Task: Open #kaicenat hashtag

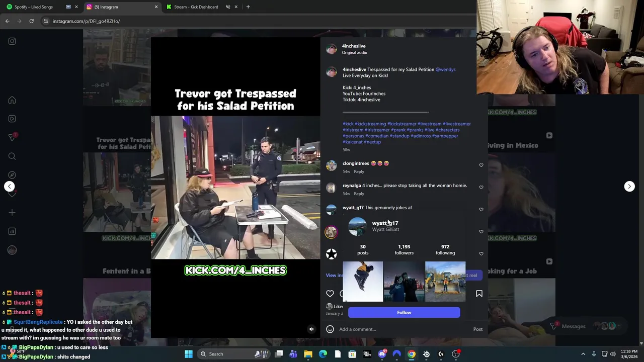Action: [353, 142]
